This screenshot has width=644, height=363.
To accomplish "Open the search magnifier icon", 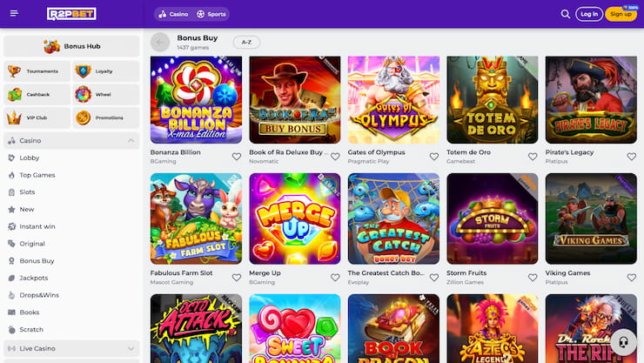I will [566, 14].
